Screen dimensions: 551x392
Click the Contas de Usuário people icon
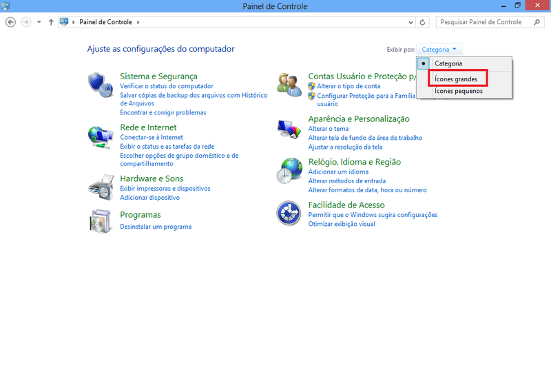(289, 85)
